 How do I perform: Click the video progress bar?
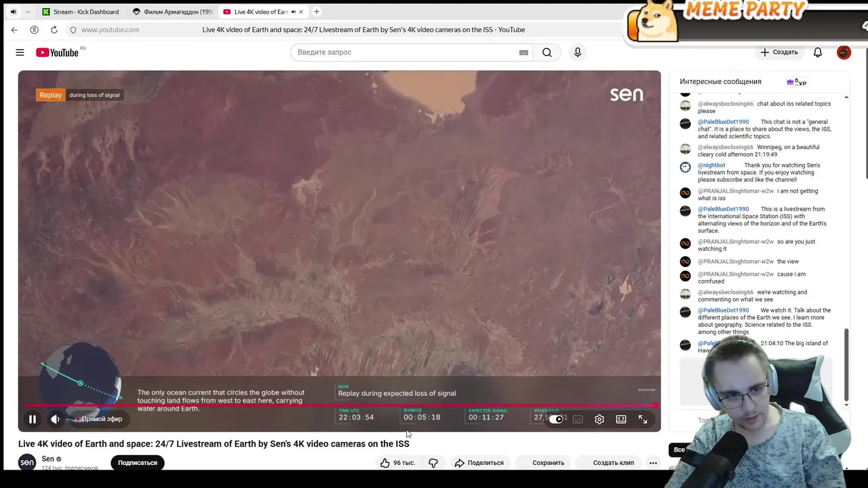click(x=339, y=405)
